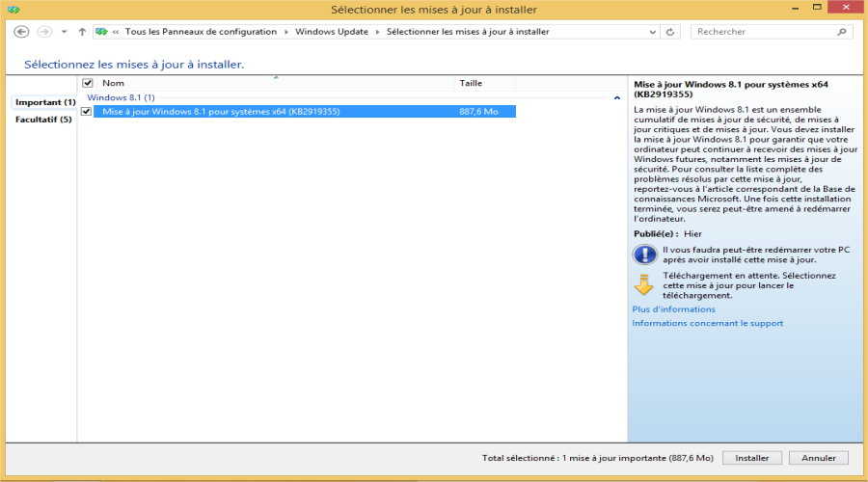Open the Plus d'informations link
The height and width of the screenshot is (482, 868).
click(x=674, y=309)
